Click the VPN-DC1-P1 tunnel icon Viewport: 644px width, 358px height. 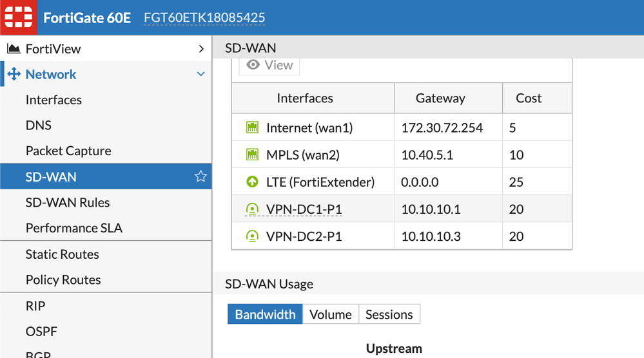(x=252, y=209)
